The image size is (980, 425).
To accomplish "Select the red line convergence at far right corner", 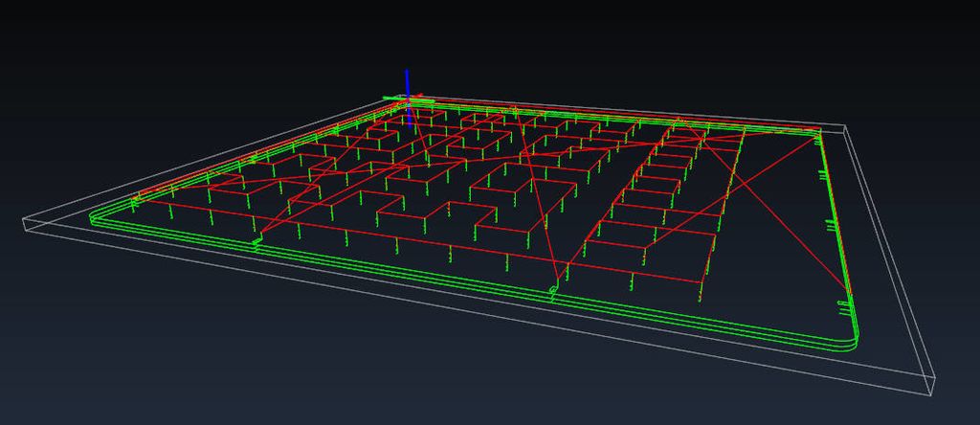I will 816,132.
